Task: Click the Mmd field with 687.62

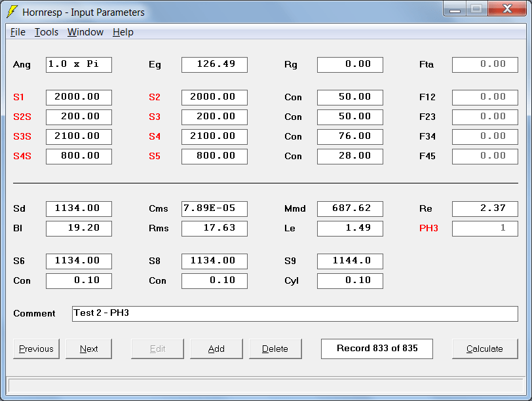Action: 350,208
